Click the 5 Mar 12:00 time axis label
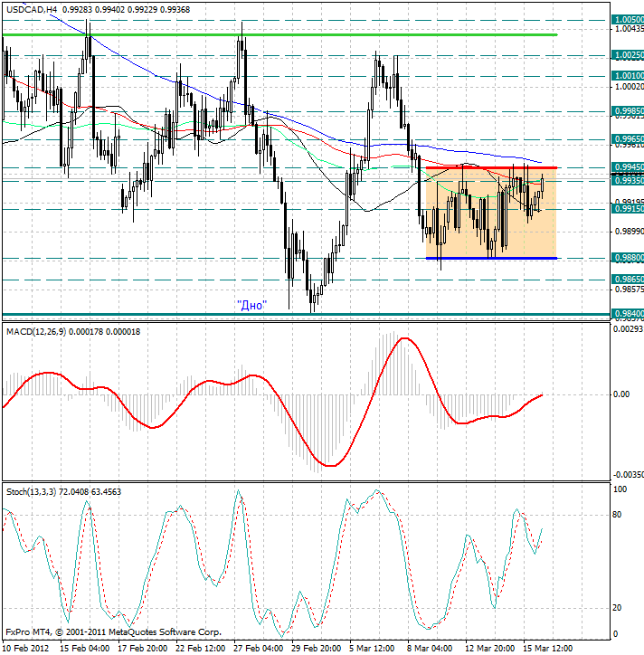This screenshot has height=655, width=644. [x=373, y=648]
